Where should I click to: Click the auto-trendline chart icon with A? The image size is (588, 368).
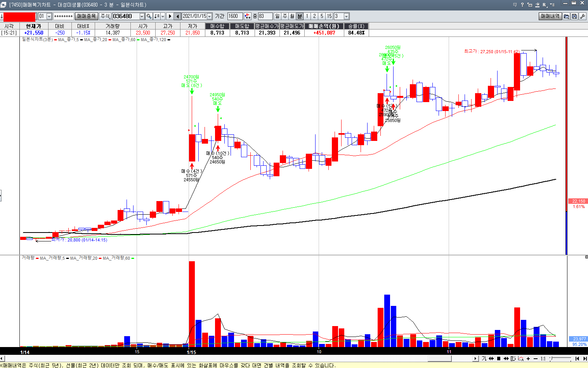click(521, 359)
